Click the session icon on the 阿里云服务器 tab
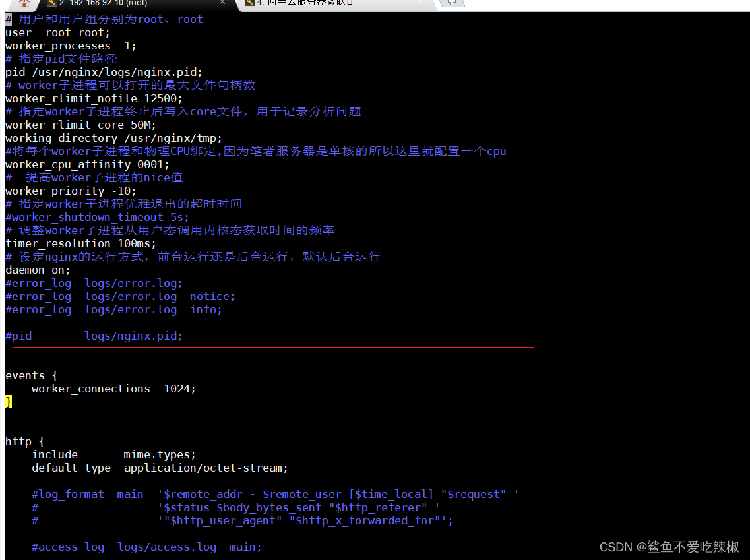The image size is (750, 560). click(x=250, y=3)
